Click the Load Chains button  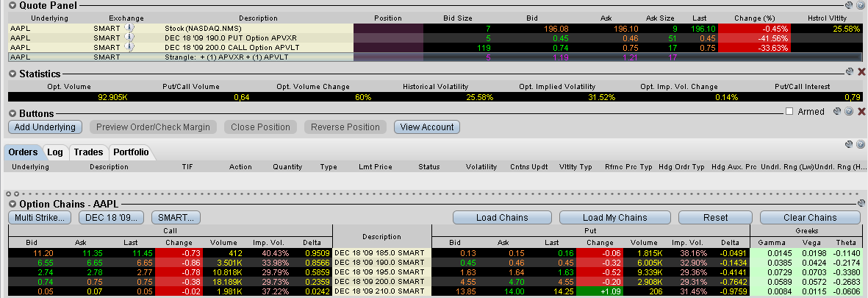502,218
